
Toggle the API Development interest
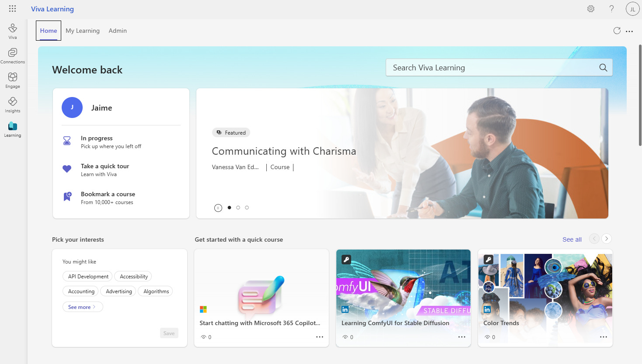tap(88, 277)
